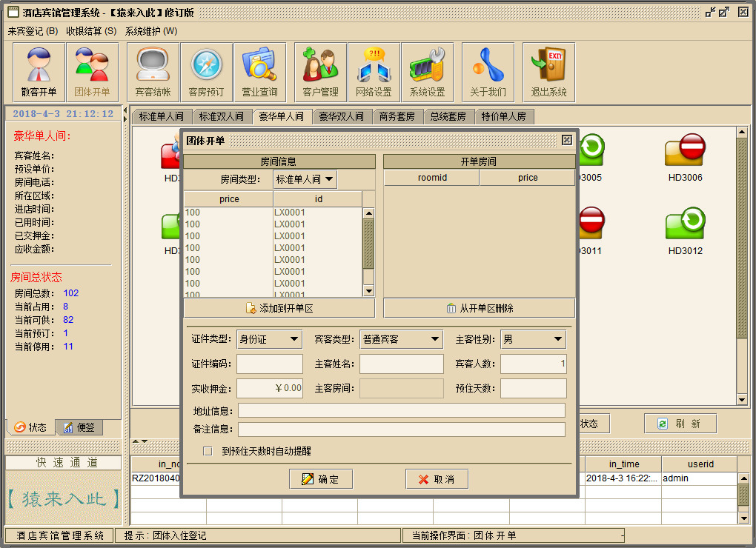
Task: Click room list scrollbar up arrow
Action: point(368,213)
